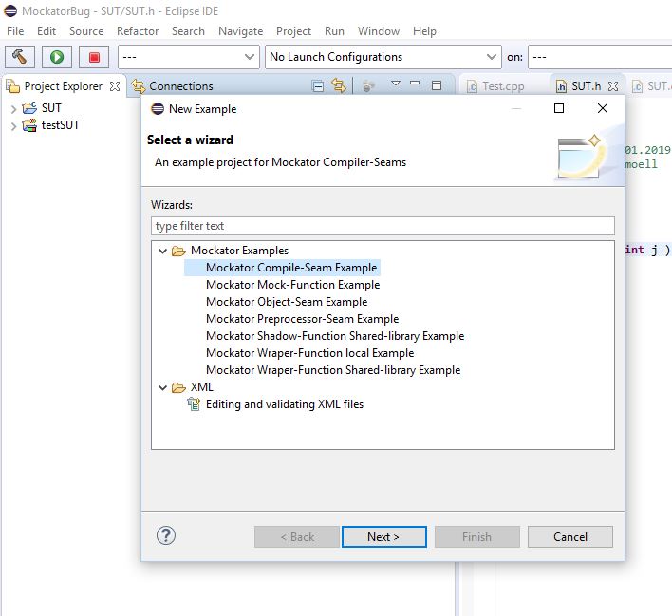The height and width of the screenshot is (616, 672).
Task: Switch to the SUT.h editor tab
Action: [x=586, y=86]
